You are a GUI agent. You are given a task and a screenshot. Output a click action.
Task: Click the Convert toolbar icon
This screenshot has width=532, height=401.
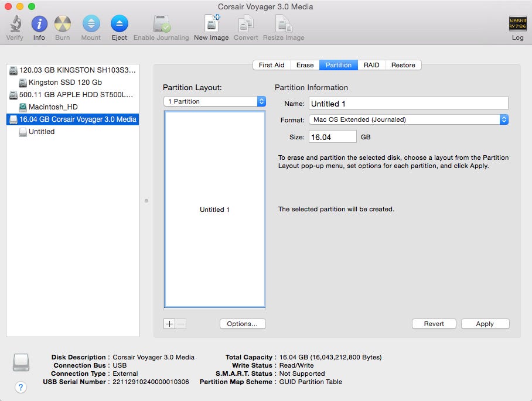click(245, 24)
